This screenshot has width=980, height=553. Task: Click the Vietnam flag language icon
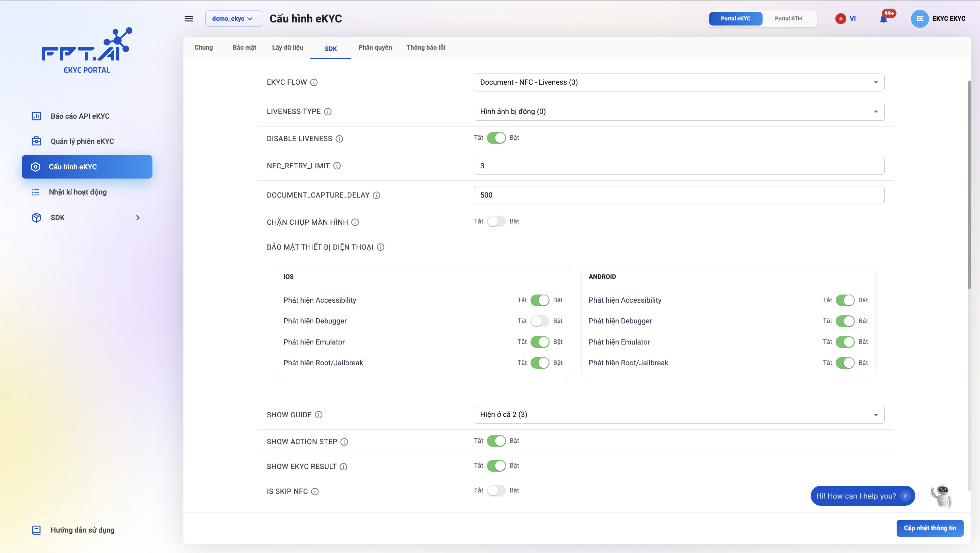pos(840,19)
